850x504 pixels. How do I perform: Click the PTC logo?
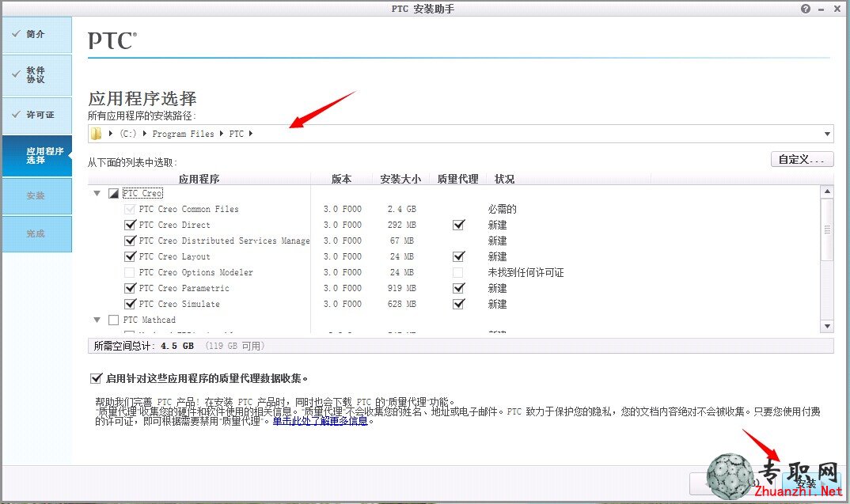point(112,40)
